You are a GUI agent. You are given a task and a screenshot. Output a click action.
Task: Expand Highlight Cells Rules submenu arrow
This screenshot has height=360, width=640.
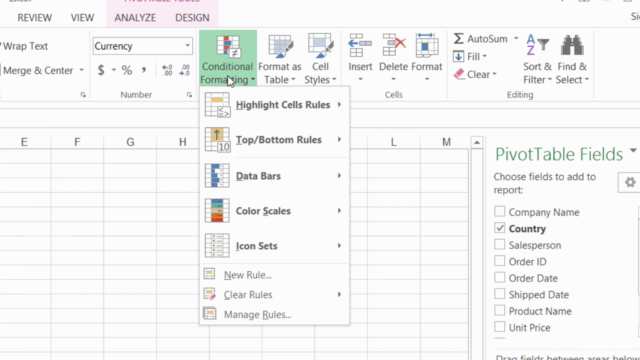[339, 105]
